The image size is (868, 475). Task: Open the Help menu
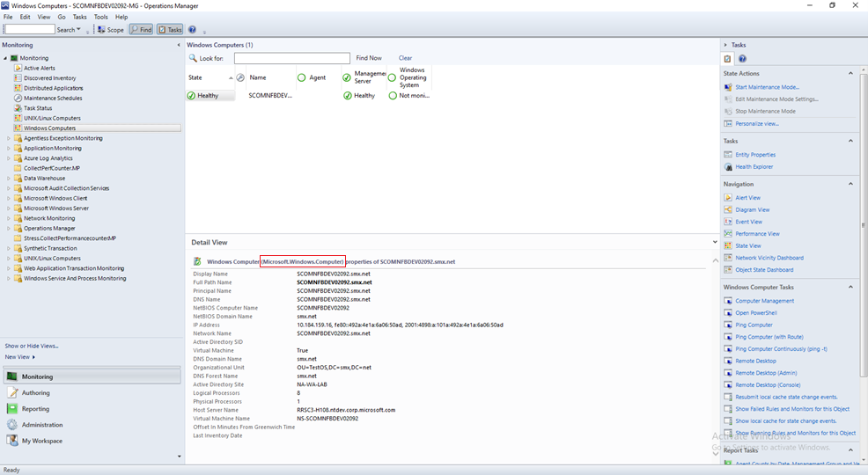coord(121,17)
